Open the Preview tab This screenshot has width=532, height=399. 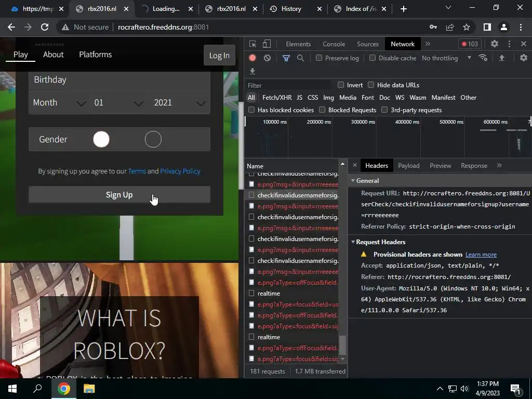(441, 165)
